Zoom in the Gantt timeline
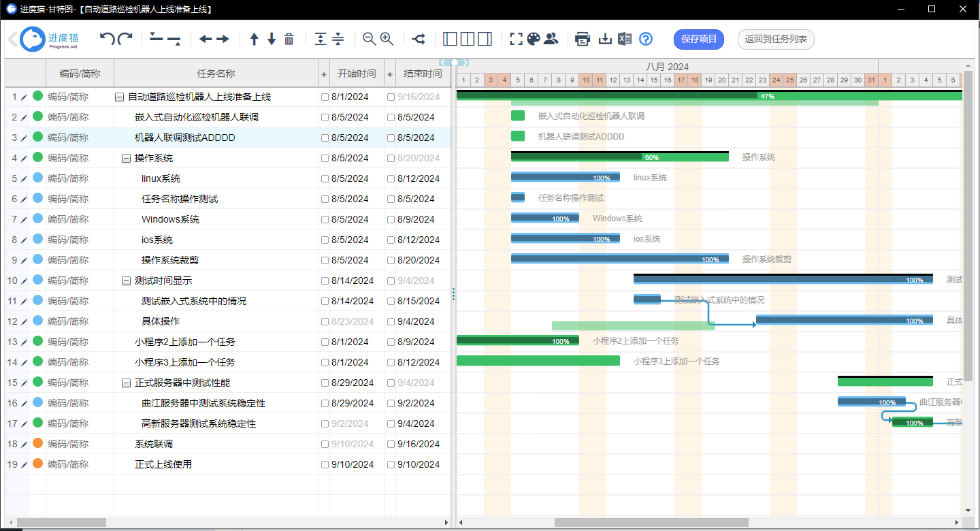The image size is (980, 531). click(x=387, y=39)
